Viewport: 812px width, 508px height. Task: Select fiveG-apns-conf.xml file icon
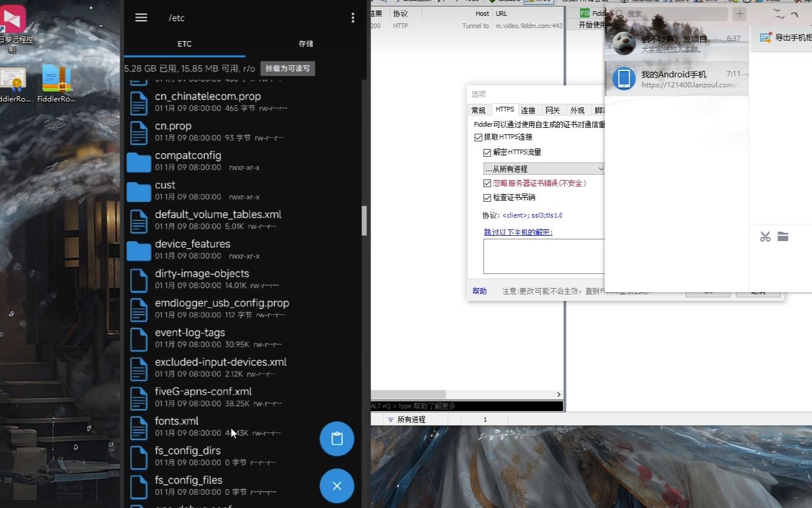138,398
